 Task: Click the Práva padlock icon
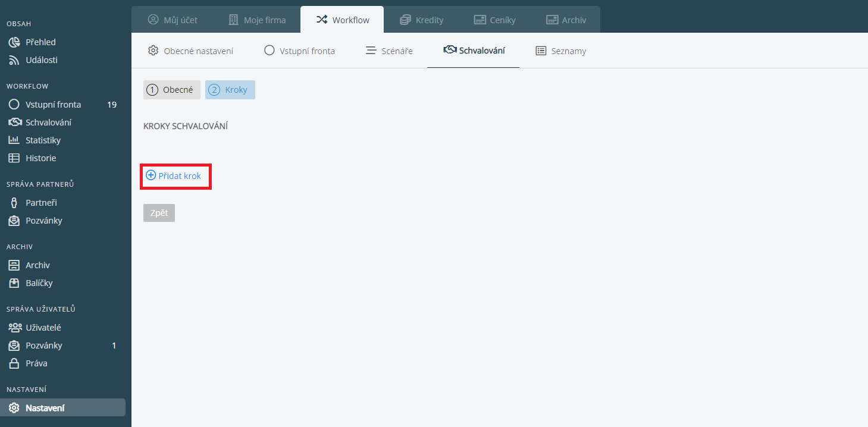pyautogui.click(x=14, y=363)
